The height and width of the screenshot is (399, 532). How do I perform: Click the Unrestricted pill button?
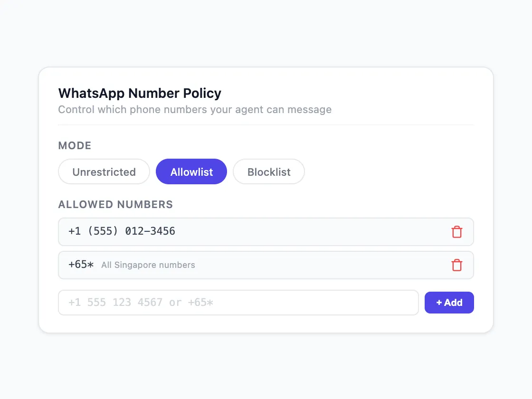click(x=104, y=171)
